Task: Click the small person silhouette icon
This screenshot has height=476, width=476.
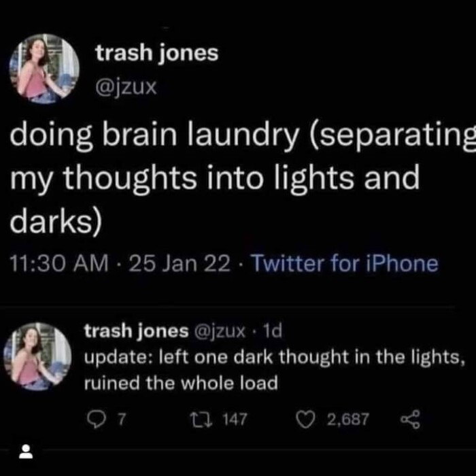Action: (x=26, y=452)
